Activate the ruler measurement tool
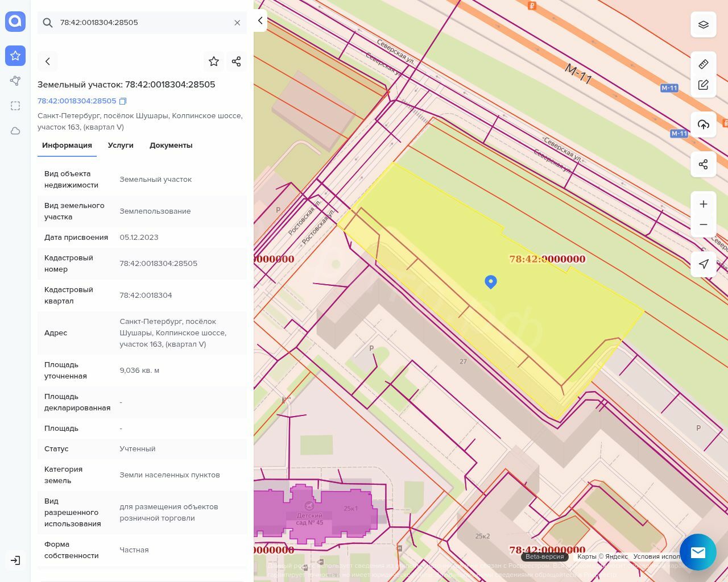 tap(703, 64)
